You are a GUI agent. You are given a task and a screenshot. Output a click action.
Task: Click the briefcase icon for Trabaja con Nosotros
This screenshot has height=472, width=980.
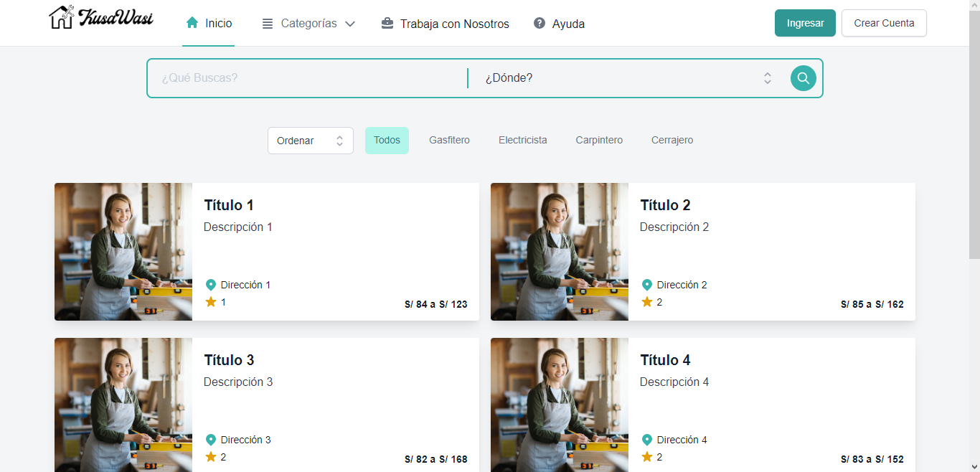pos(387,24)
